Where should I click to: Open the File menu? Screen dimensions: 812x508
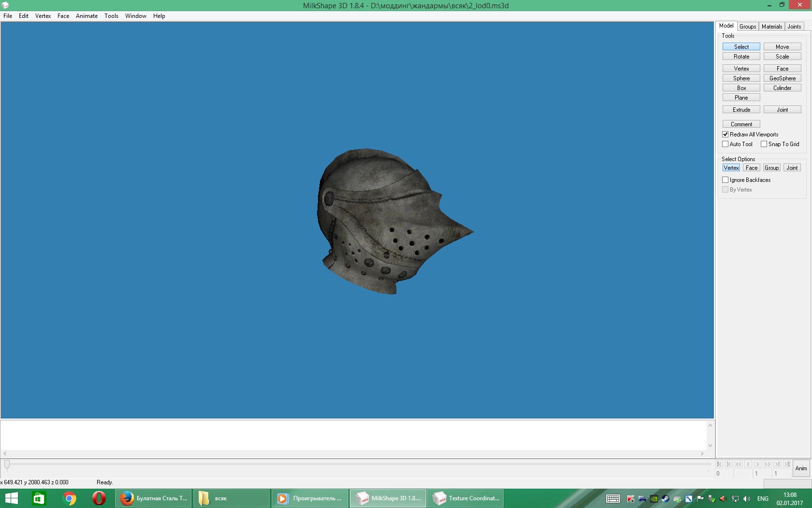click(8, 16)
